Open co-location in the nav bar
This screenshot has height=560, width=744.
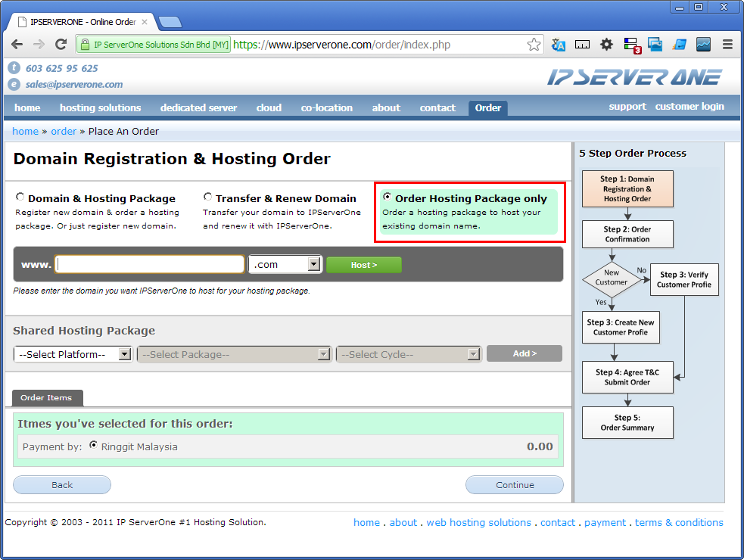327,107
